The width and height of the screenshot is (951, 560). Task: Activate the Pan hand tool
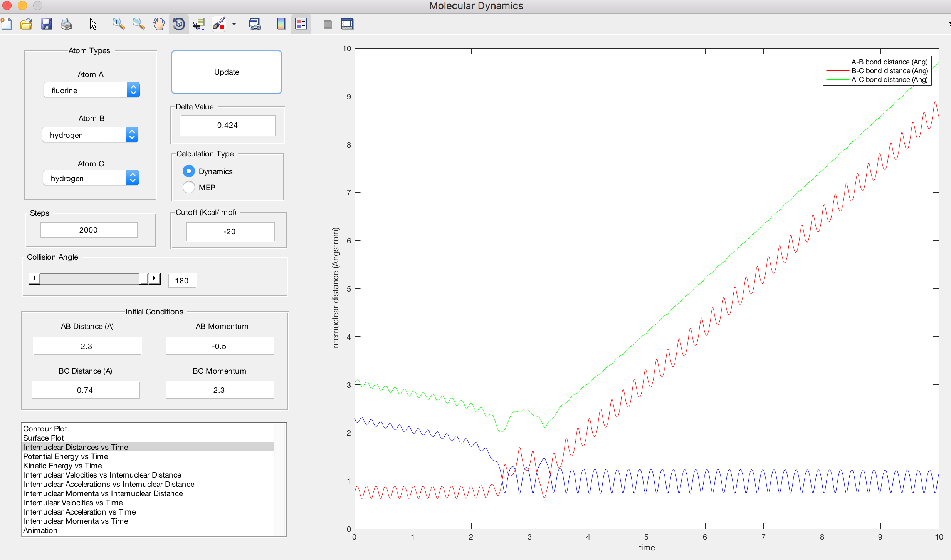(x=158, y=24)
